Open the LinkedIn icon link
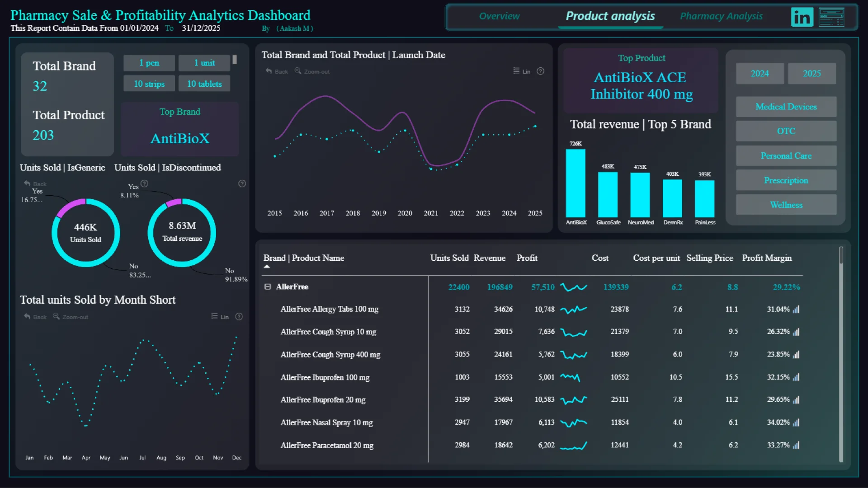 (802, 17)
